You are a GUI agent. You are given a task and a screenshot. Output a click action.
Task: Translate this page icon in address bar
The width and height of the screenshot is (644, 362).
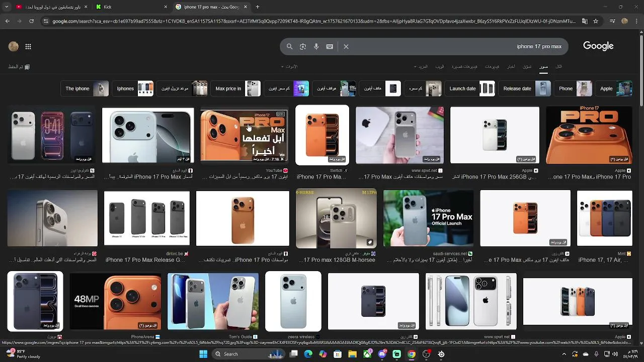click(x=585, y=21)
